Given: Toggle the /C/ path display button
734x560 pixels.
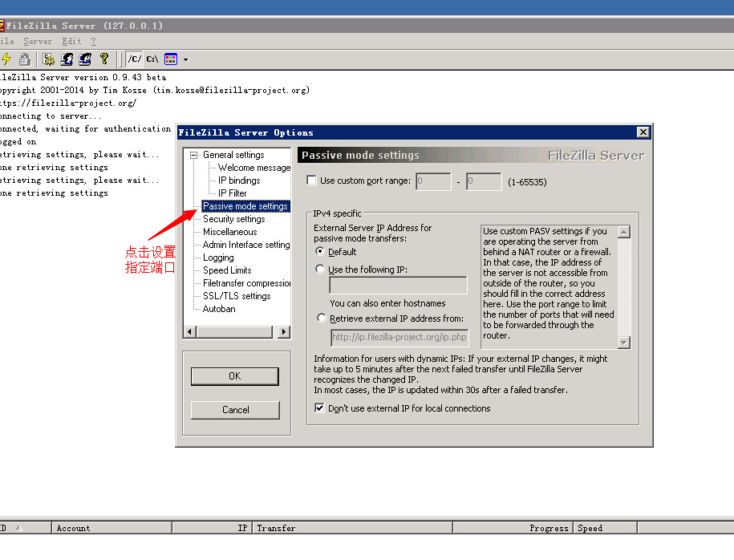Looking at the screenshot, I should [134, 59].
